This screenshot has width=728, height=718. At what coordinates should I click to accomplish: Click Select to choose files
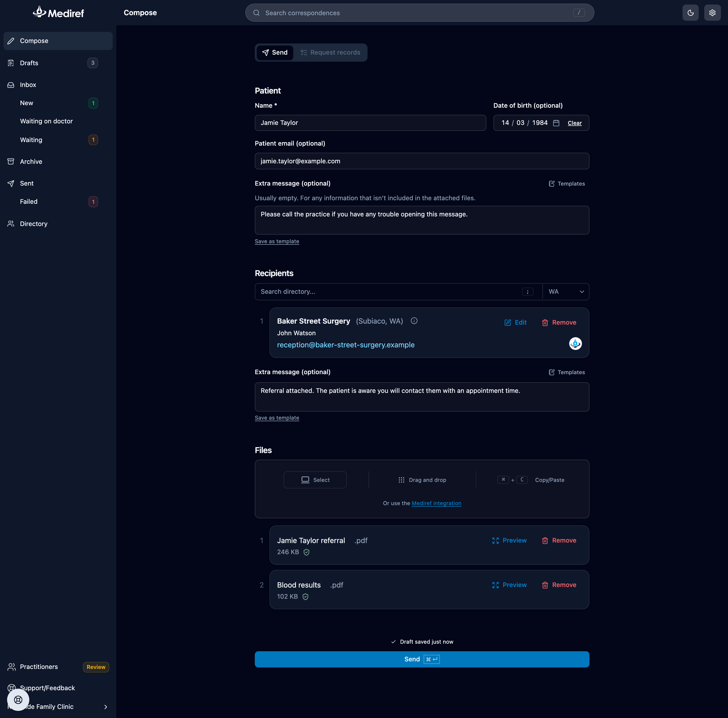click(315, 480)
